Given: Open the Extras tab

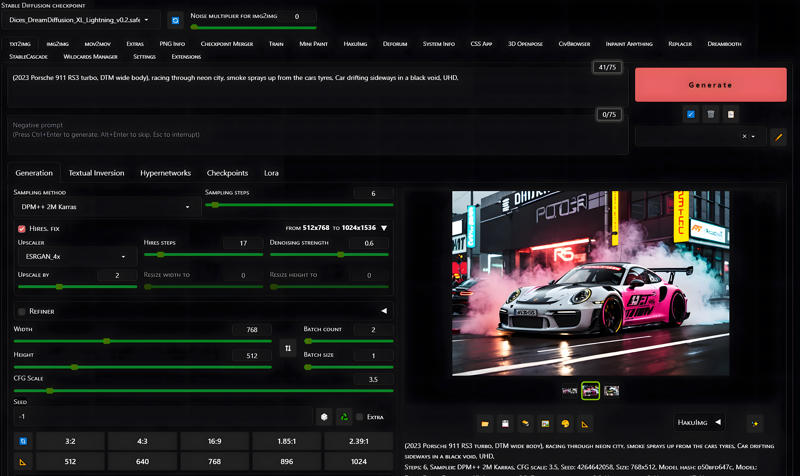Looking at the screenshot, I should tap(135, 44).
